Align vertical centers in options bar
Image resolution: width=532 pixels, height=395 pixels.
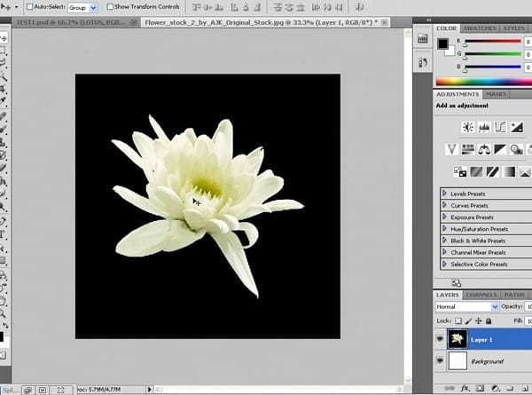208,7
